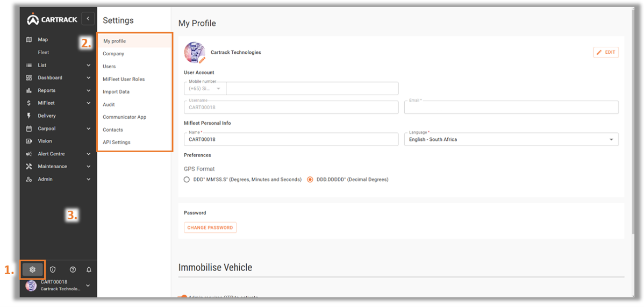This screenshot has height=307, width=644.
Task: Click the Cartrack logo
Action: coord(52,19)
